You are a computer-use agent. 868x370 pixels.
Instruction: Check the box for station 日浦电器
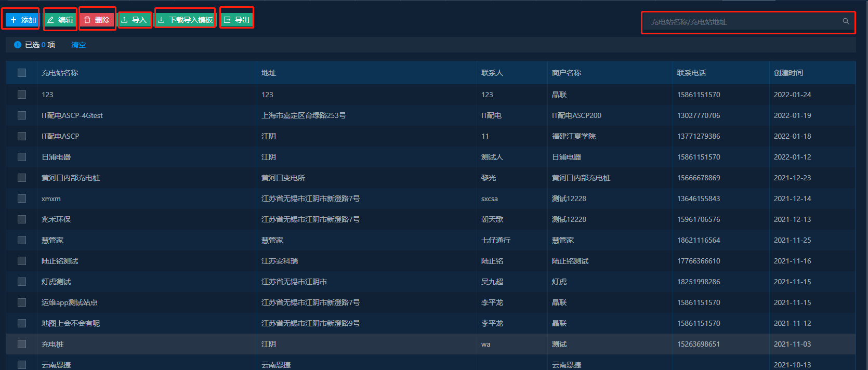click(x=22, y=157)
